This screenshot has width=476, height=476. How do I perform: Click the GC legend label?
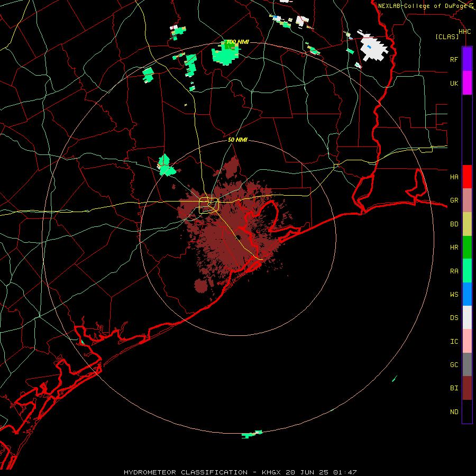pos(454,365)
